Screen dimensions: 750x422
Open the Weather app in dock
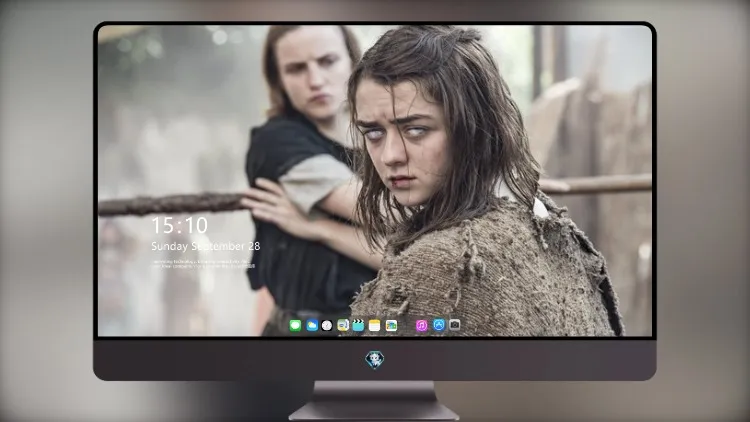(311, 325)
